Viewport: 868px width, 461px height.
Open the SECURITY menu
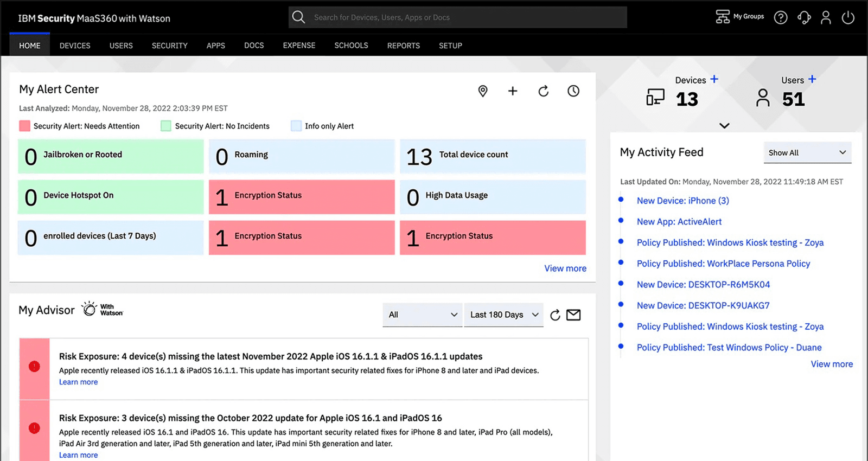(170, 46)
